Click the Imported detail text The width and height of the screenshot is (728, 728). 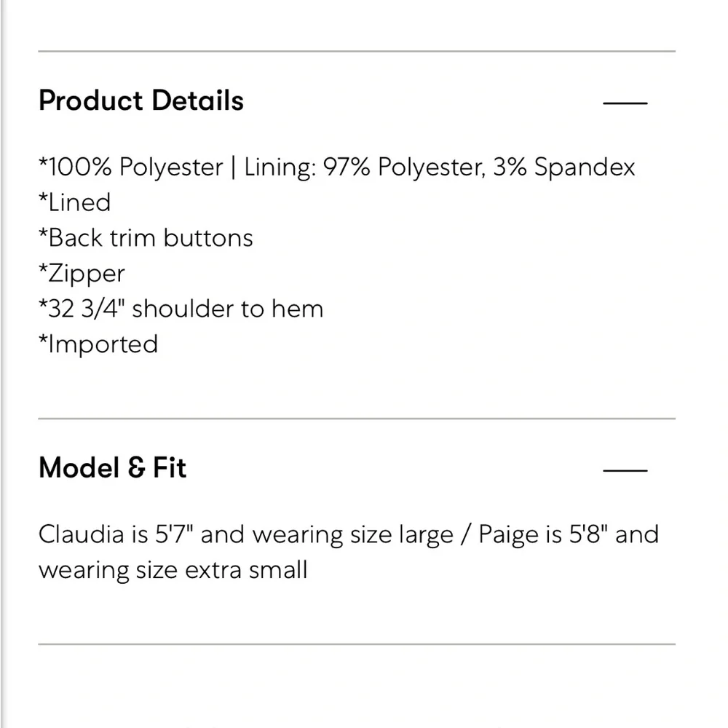coord(98,344)
